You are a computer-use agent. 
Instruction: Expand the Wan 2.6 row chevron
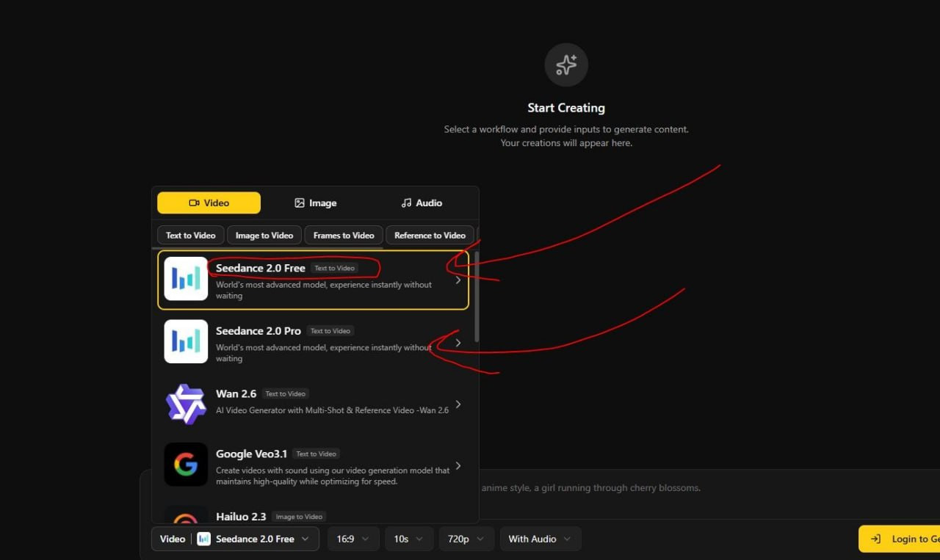point(458,404)
